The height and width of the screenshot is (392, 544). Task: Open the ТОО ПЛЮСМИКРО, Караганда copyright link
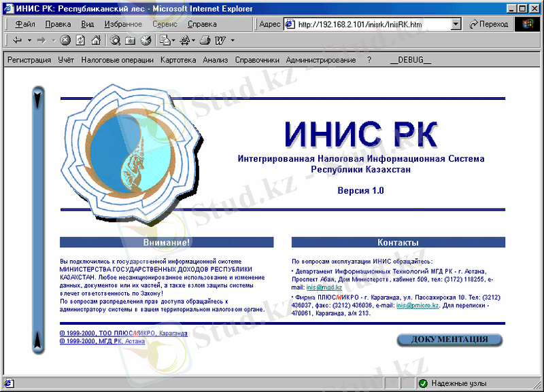(x=124, y=333)
